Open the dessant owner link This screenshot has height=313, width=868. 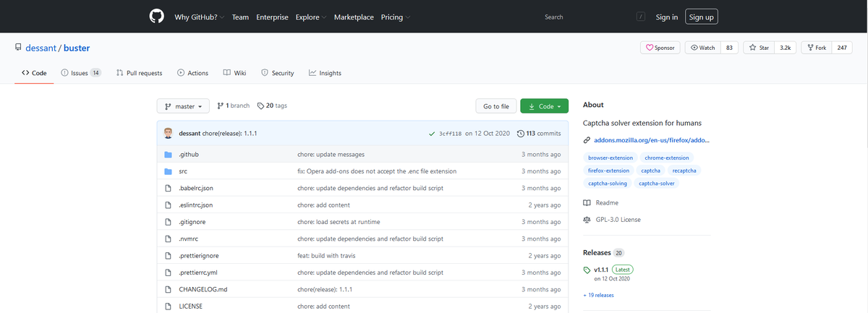point(42,48)
